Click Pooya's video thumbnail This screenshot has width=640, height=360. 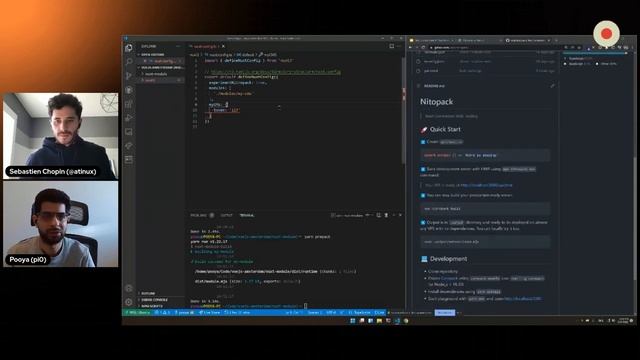61,224
